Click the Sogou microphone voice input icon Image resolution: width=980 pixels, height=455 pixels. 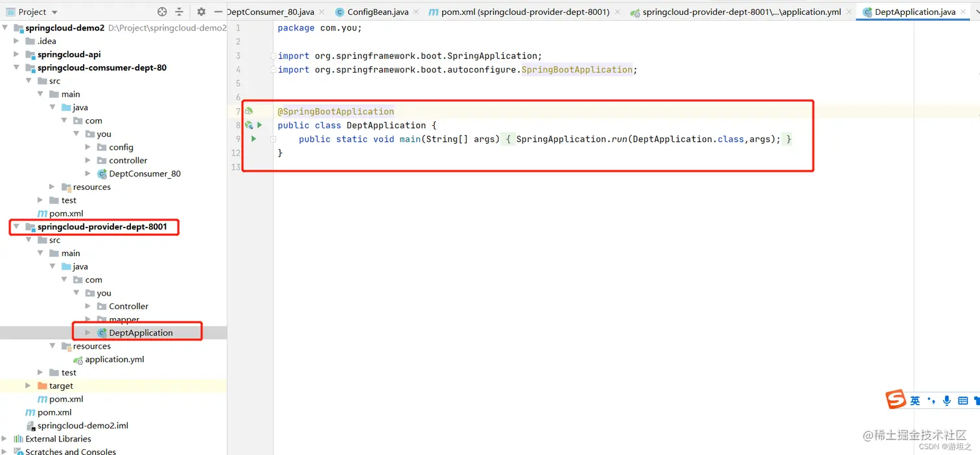click(x=947, y=401)
